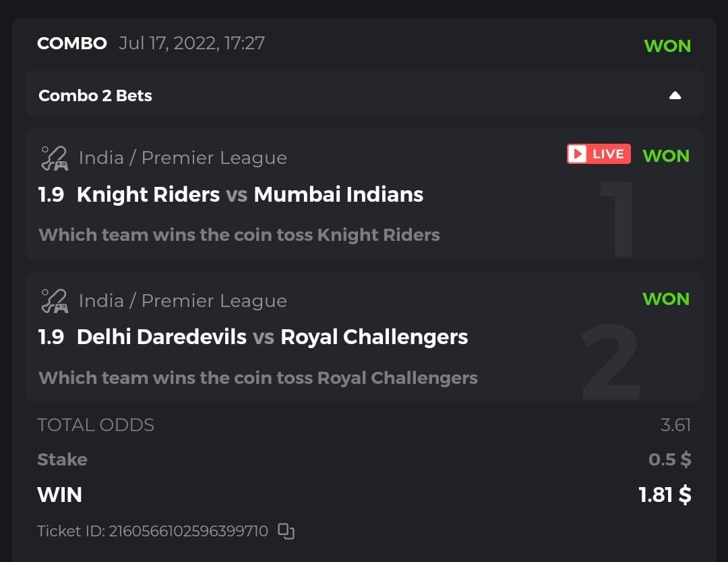Copy the Ticket ID with copy icon
The height and width of the screenshot is (562, 728).
(286, 532)
